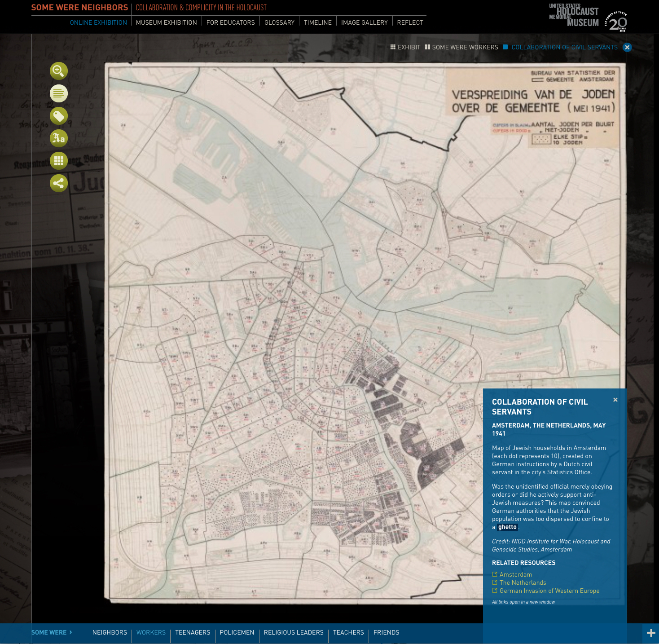Click the zoom-in magnifier icon
The height and width of the screenshot is (644, 659).
(x=59, y=71)
